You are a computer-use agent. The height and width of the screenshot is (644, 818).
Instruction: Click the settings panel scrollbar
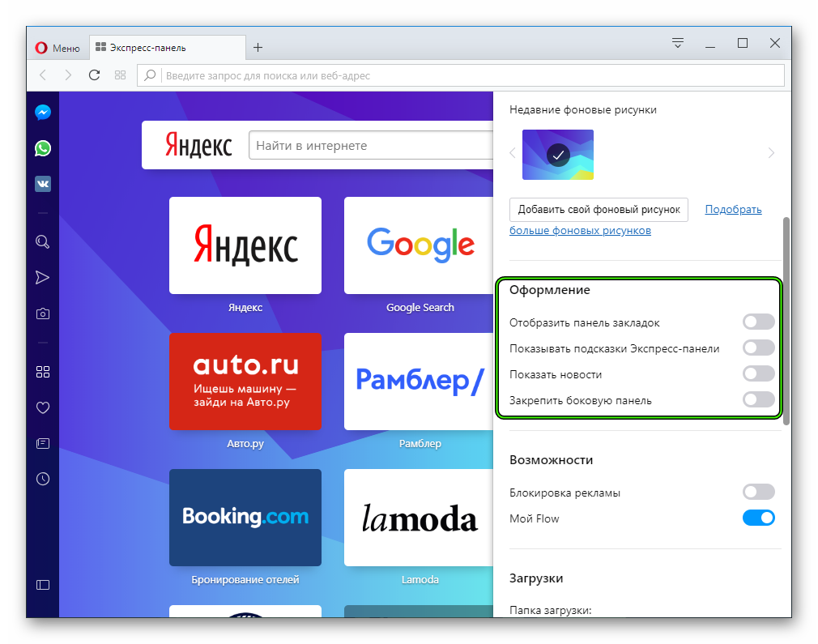(x=786, y=321)
